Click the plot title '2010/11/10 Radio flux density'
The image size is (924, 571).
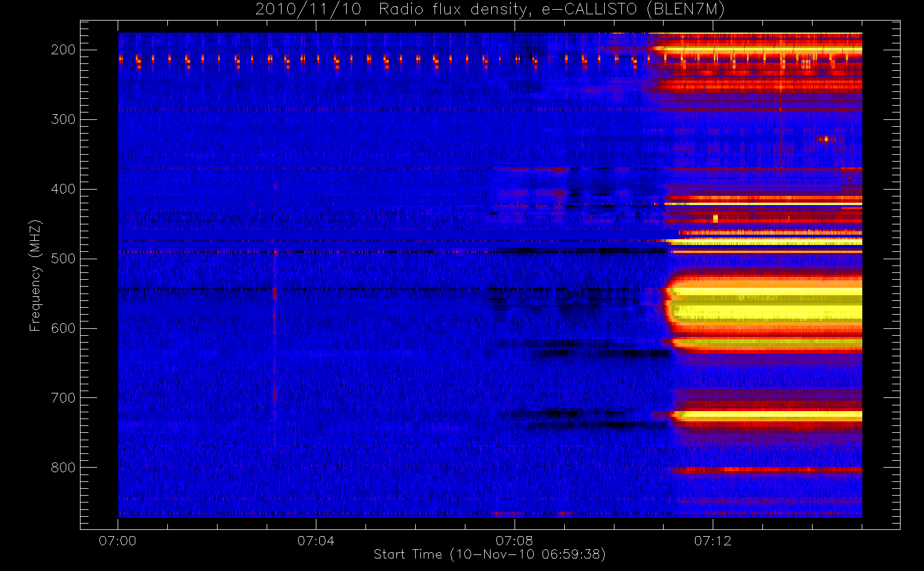tap(393, 10)
